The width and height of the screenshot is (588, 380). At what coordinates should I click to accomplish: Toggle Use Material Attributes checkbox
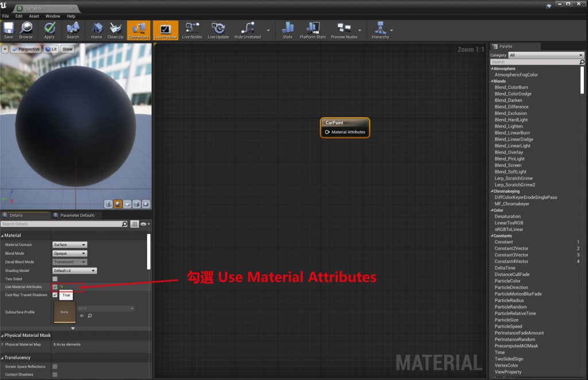pos(55,287)
